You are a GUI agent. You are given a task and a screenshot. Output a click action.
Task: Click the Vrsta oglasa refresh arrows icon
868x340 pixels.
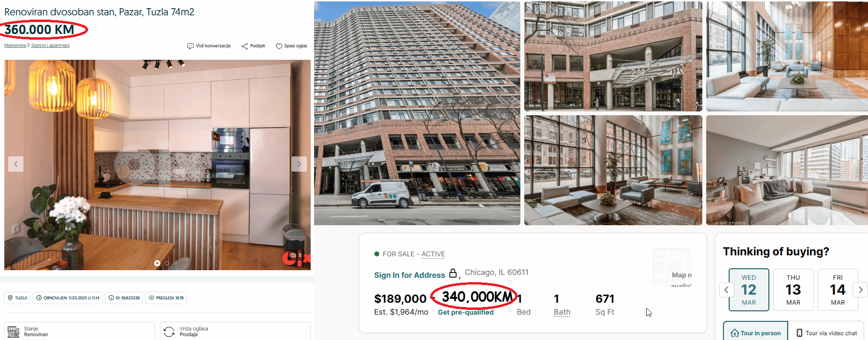pos(169,331)
